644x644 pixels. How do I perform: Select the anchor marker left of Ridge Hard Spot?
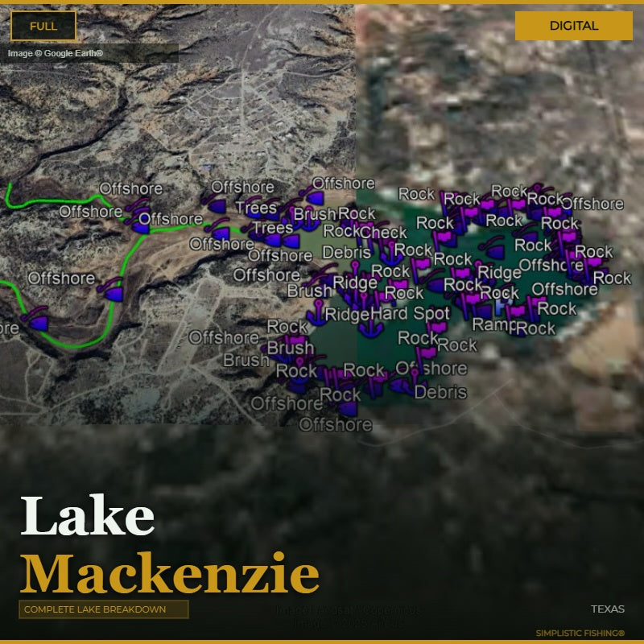click(317, 313)
